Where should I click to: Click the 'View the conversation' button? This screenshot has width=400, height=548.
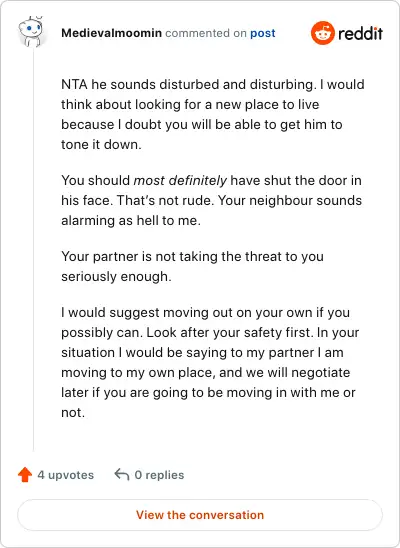pyautogui.click(x=200, y=515)
